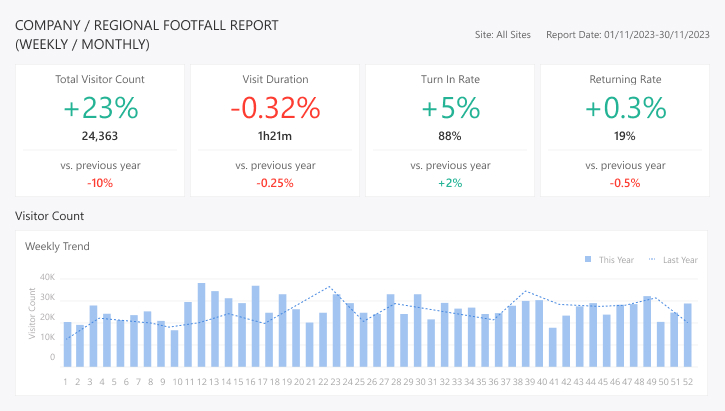Screen dimensions: 725x411
Task: Click the week 1 bar in chart
Action: click(x=67, y=344)
